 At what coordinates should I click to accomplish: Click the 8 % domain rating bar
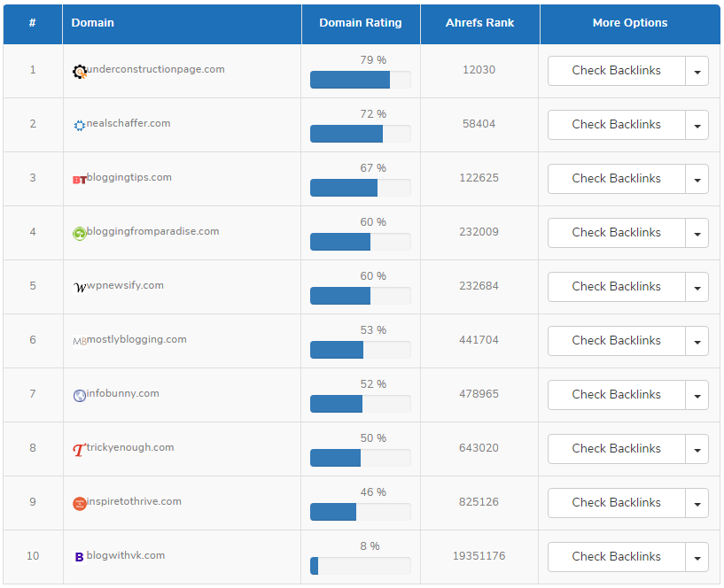(360, 566)
